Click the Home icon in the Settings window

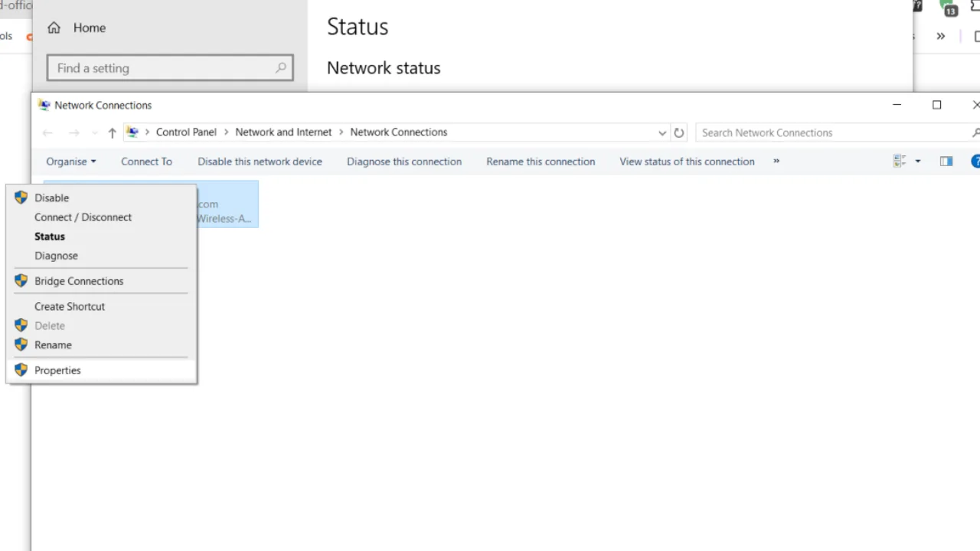(54, 28)
